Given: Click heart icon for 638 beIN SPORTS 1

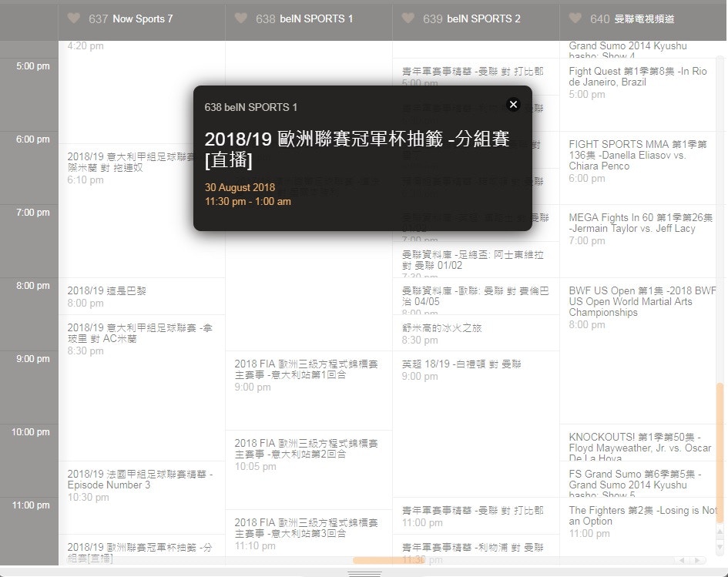Looking at the screenshot, I should point(241,18).
